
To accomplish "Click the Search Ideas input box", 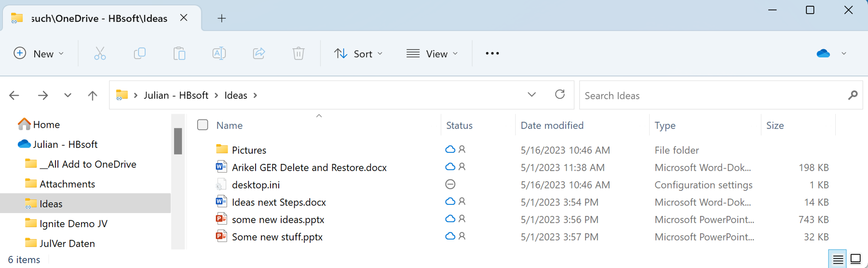I will click(x=714, y=95).
